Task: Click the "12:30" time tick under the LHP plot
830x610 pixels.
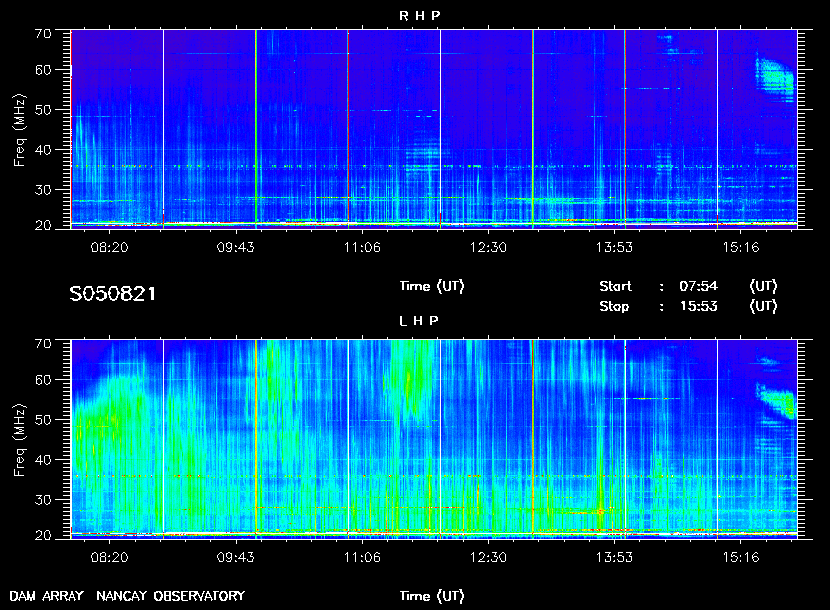Action: [x=488, y=558]
